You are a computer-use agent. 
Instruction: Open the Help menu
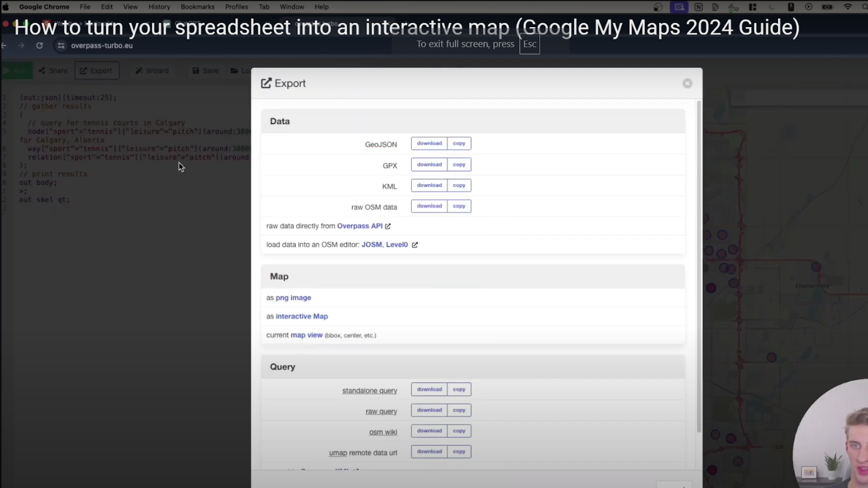pos(322,7)
